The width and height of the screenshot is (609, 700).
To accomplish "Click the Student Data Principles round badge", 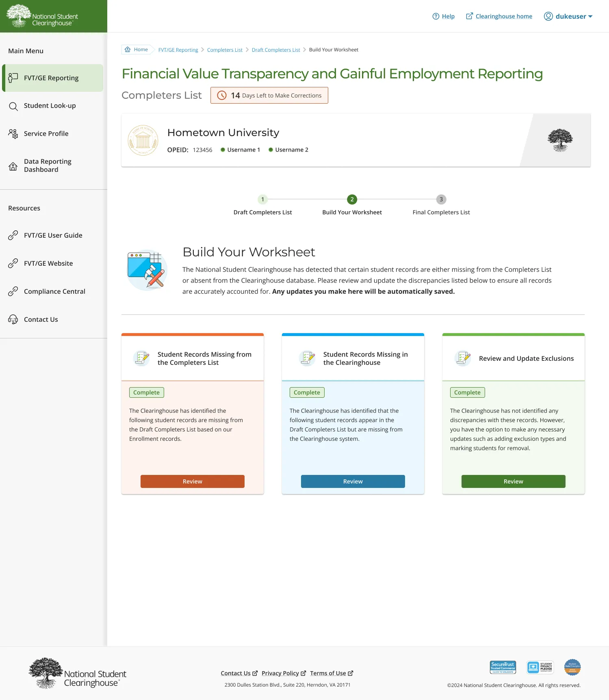I will pos(572,667).
